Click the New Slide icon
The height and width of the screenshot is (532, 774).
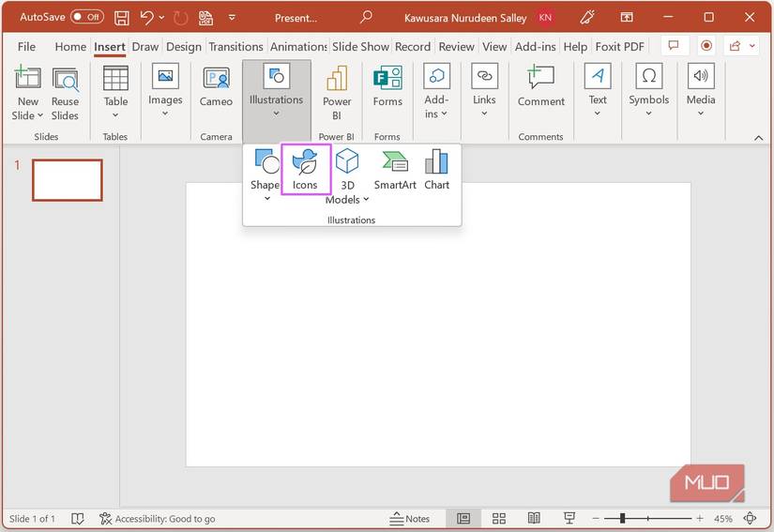tap(27, 78)
